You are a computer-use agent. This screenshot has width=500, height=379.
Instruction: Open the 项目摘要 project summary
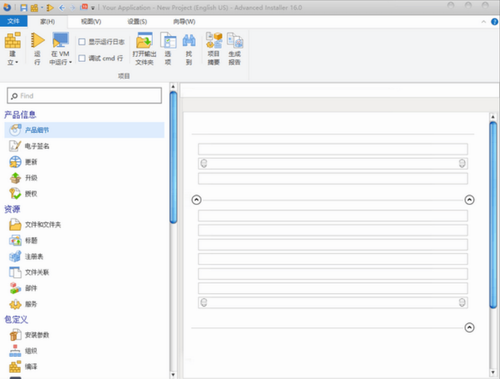pos(214,49)
